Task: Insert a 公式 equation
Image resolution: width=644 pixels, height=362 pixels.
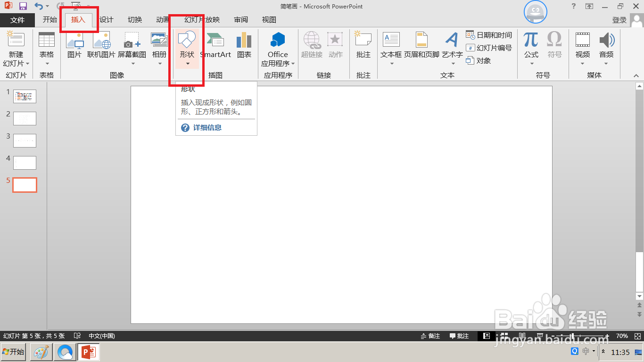Action: [x=531, y=40]
